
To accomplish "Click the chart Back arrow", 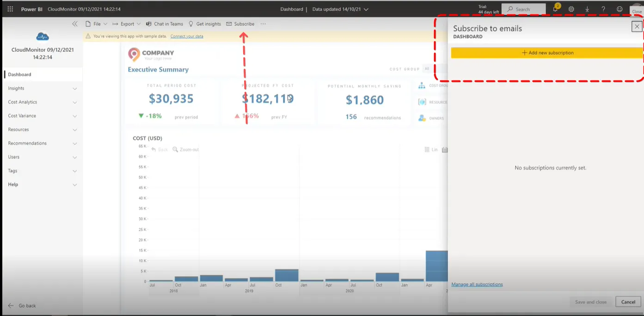I will (x=153, y=150).
